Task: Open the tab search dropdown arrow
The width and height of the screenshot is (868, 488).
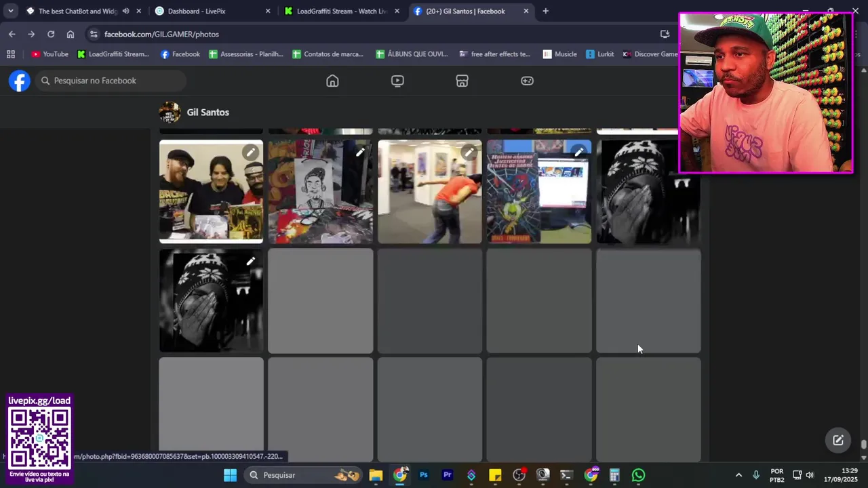Action: click(11, 11)
